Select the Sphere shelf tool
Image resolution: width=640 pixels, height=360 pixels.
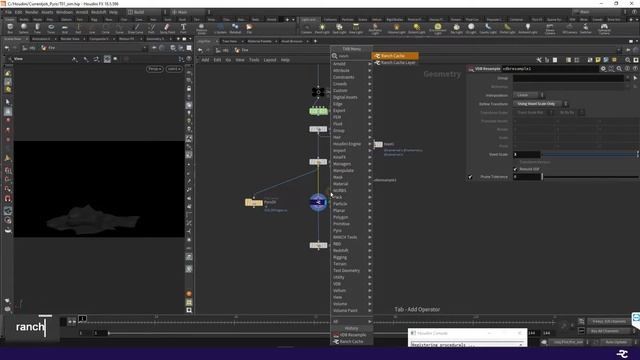coord(24,28)
